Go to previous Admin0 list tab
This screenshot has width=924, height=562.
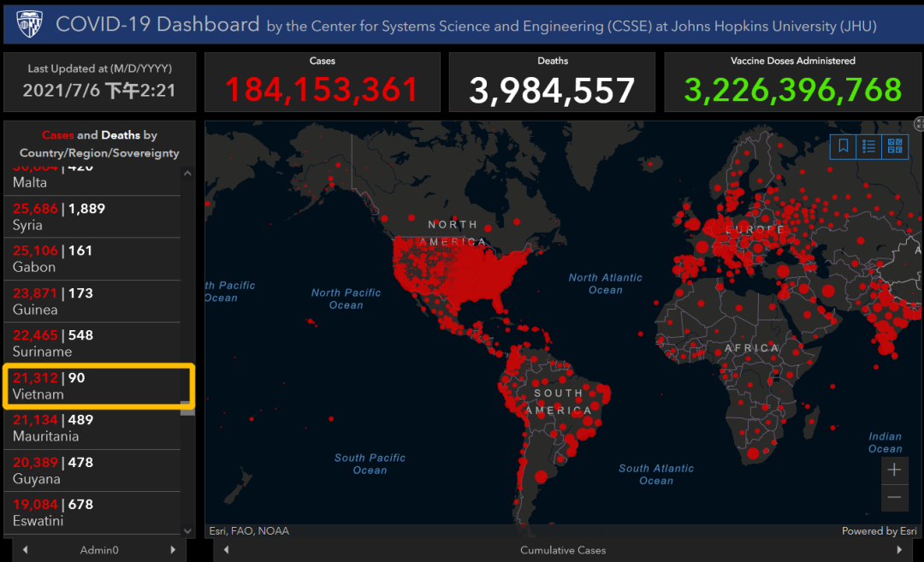coord(26,550)
